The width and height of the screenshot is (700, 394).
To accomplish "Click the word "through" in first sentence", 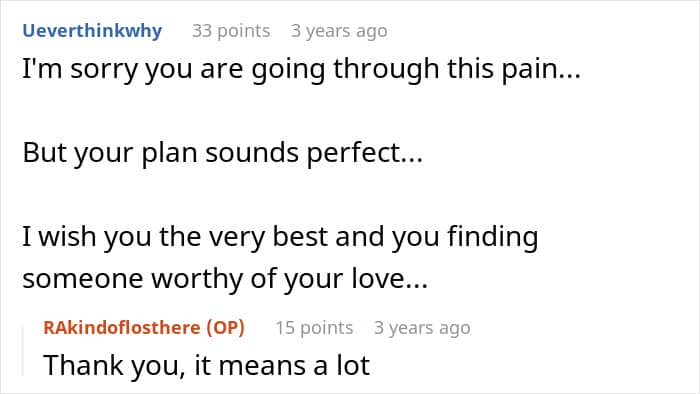I will [x=386, y=71].
